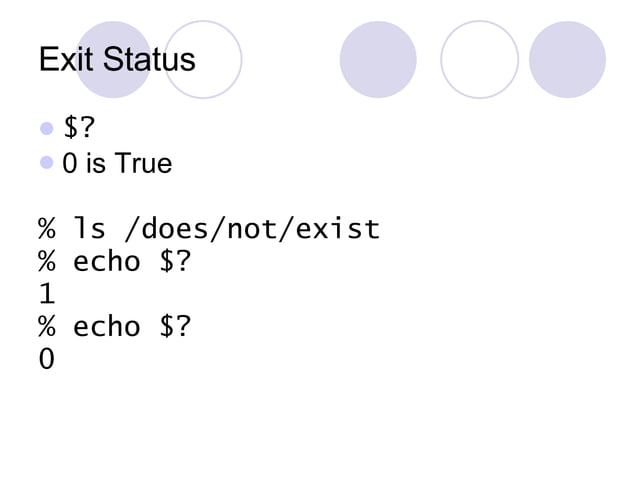Select the '$?' bullet text
Viewport: 638px width, 478px height.
(79, 127)
